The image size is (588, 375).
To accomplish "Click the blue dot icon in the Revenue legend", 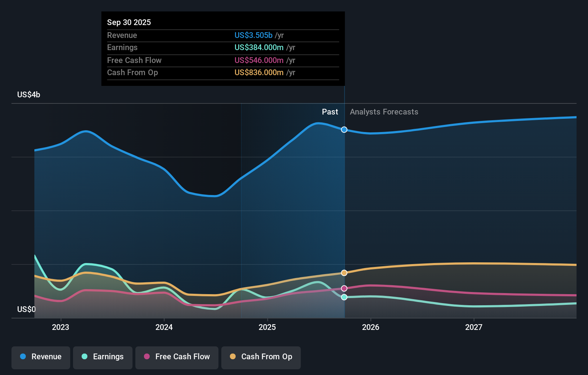I will coord(23,357).
